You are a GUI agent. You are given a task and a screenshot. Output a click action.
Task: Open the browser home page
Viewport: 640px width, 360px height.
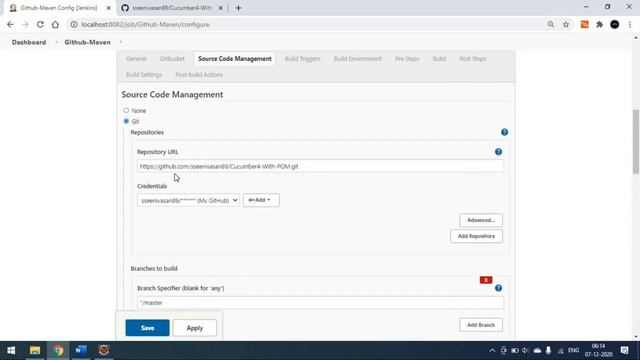click(x=55, y=24)
